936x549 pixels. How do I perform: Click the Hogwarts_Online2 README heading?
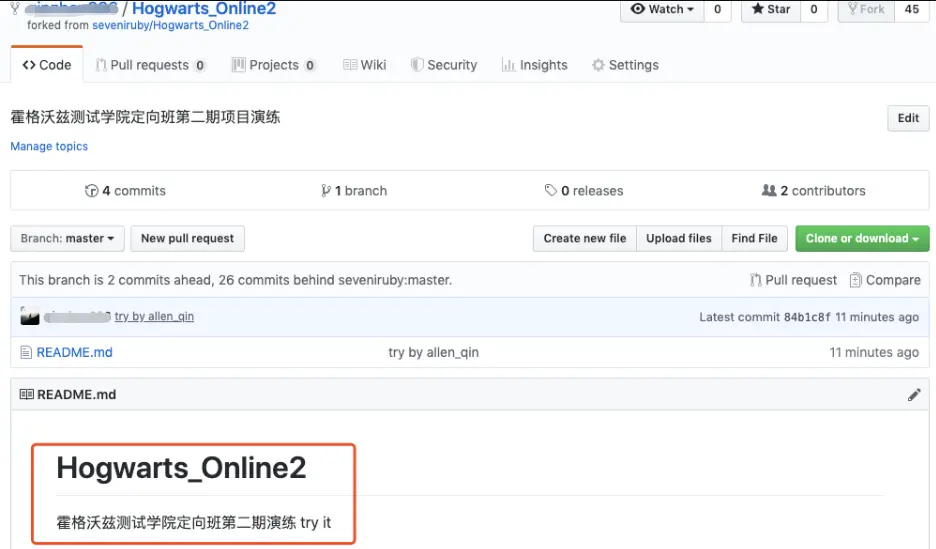point(181,467)
